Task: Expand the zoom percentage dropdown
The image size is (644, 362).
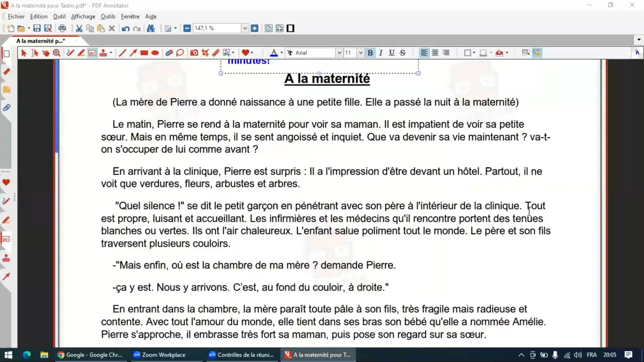Action: pos(245,28)
